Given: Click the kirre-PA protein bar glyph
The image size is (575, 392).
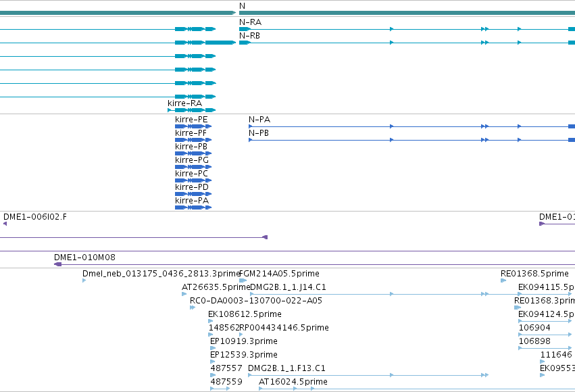Looking at the screenshot, I should (193, 207).
